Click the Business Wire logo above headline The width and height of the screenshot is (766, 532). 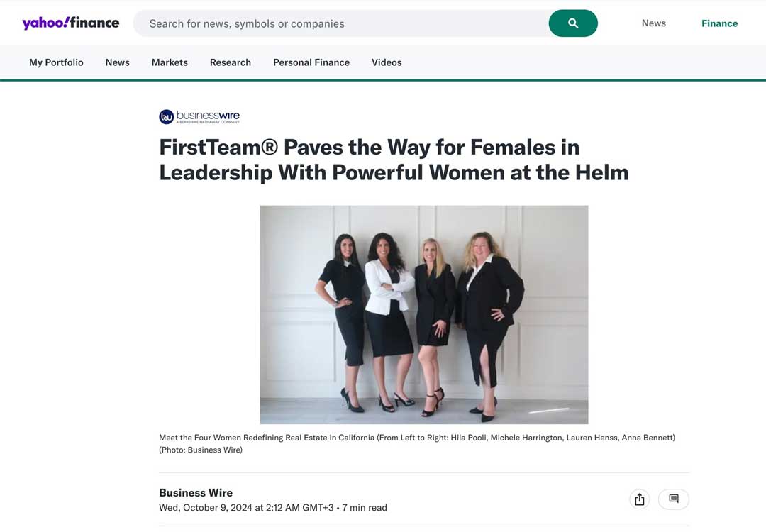tap(199, 117)
